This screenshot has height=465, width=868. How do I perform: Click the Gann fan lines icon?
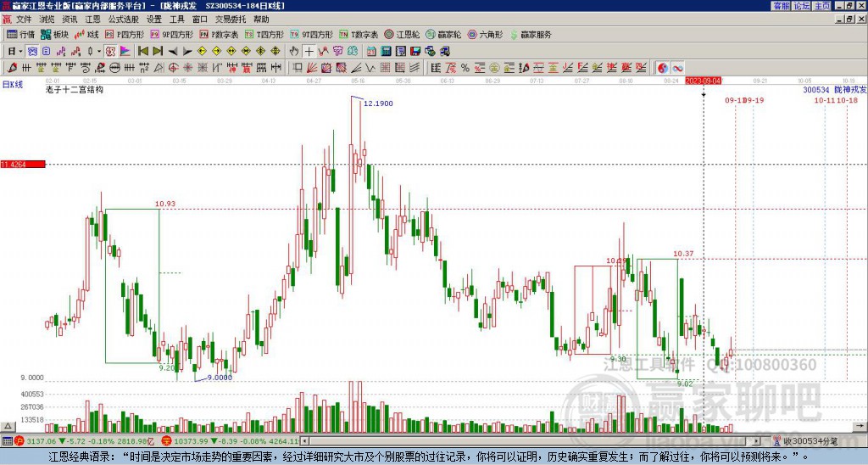(312, 68)
